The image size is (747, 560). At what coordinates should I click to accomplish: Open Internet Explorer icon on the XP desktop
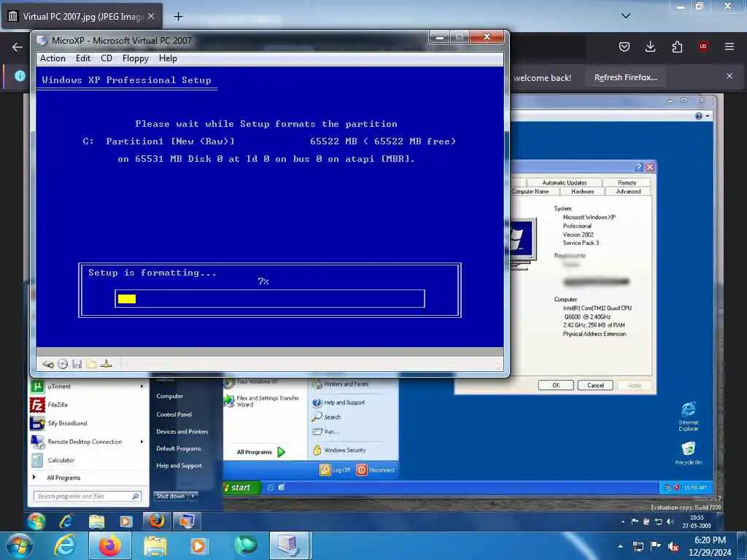tap(689, 416)
